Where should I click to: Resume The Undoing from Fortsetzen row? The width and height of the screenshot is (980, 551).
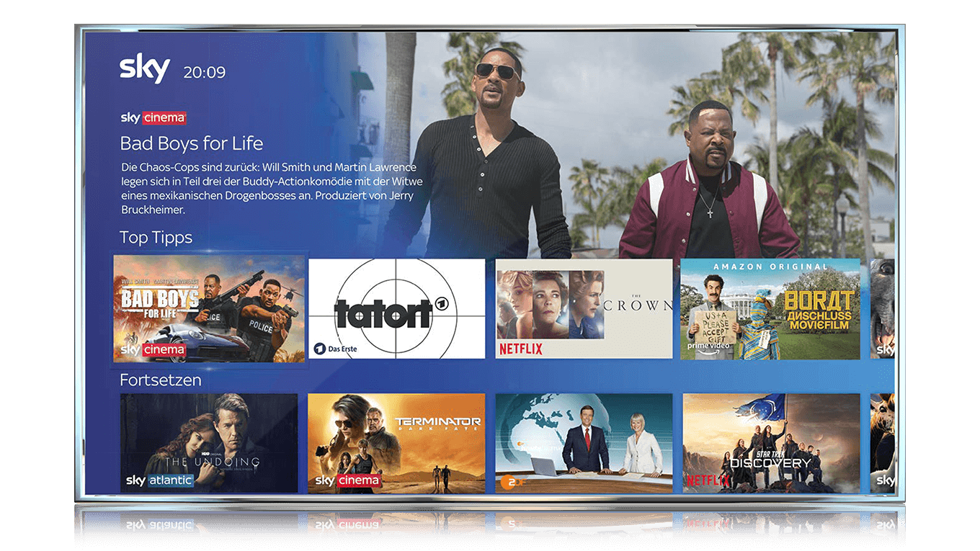pos(210,443)
